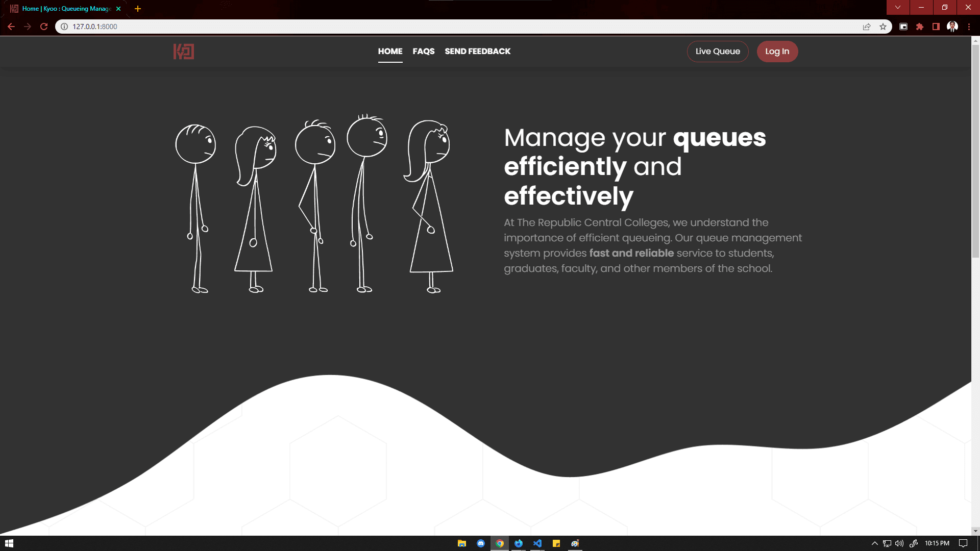Image resolution: width=980 pixels, height=551 pixels.
Task: Bookmark this page with the star icon
Action: coord(883,27)
